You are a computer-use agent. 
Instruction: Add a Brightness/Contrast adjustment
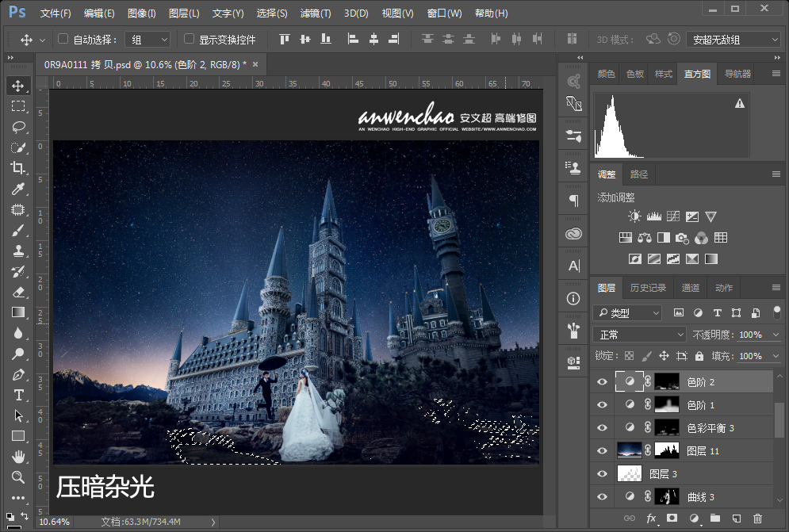(634, 216)
